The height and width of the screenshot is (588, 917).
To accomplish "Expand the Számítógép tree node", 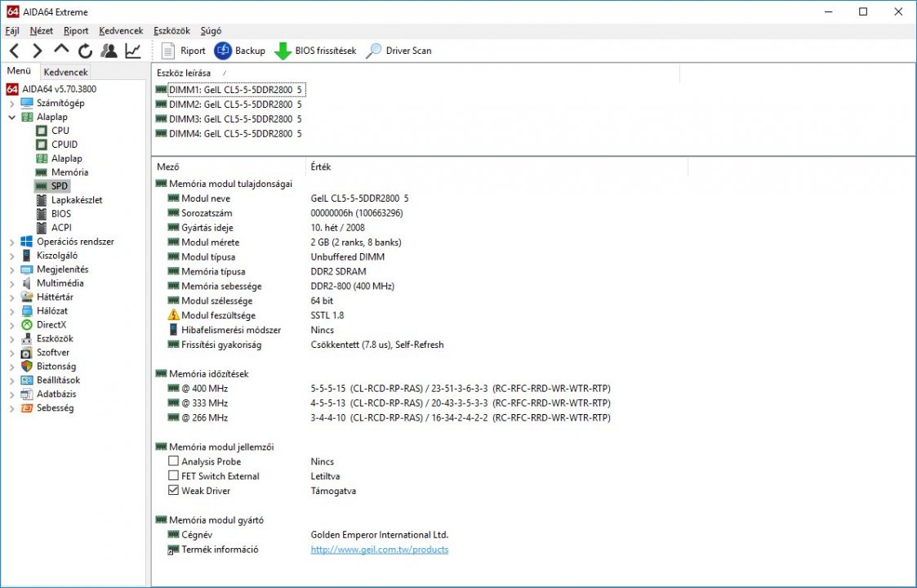I will 11,104.
